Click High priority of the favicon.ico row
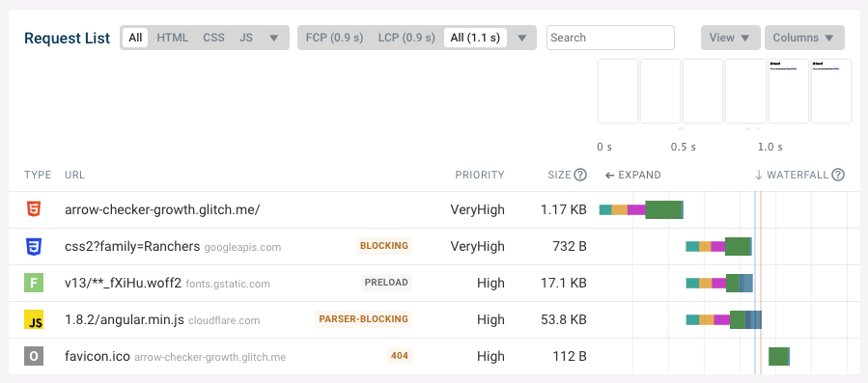Screen dimensions: 868x383 tap(490, 356)
